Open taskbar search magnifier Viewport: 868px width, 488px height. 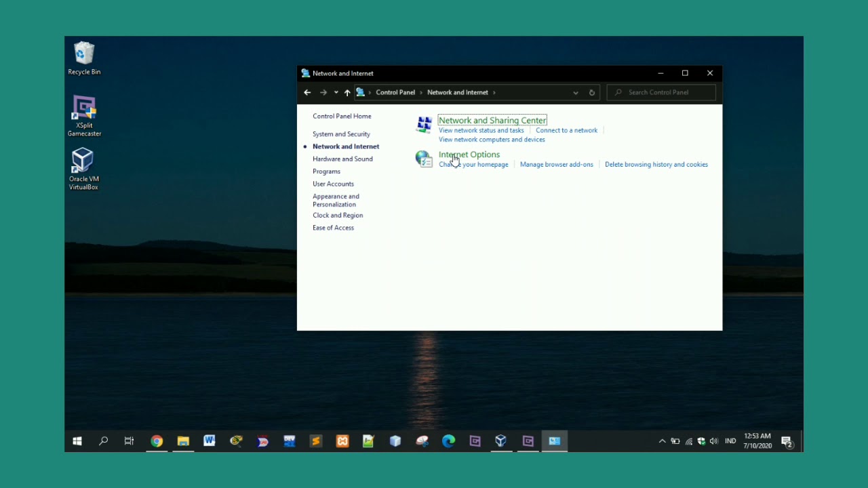pyautogui.click(x=103, y=441)
